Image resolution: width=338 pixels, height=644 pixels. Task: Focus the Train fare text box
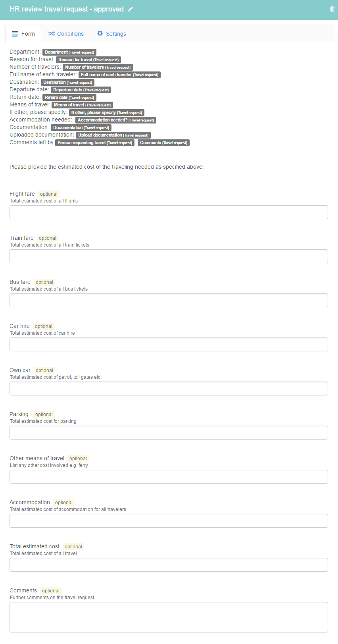[x=169, y=256]
